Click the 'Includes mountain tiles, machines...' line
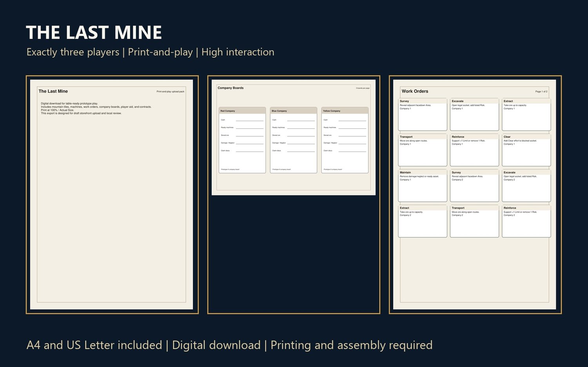Image resolution: width=588 pixels, height=367 pixels. tap(96, 107)
